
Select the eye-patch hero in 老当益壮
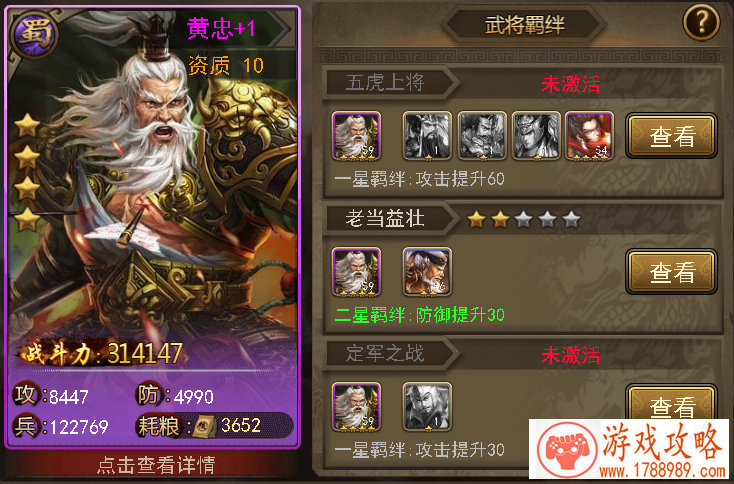[427, 272]
